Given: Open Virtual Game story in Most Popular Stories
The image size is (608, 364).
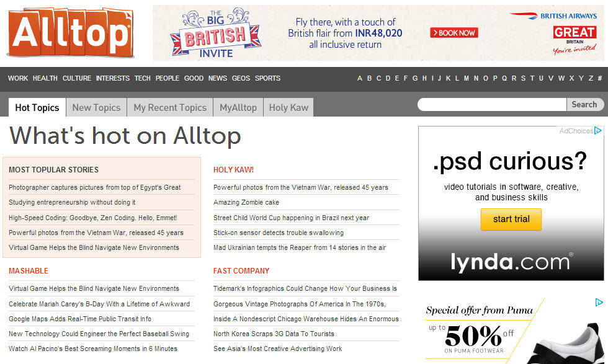Looking at the screenshot, I should 94,247.
